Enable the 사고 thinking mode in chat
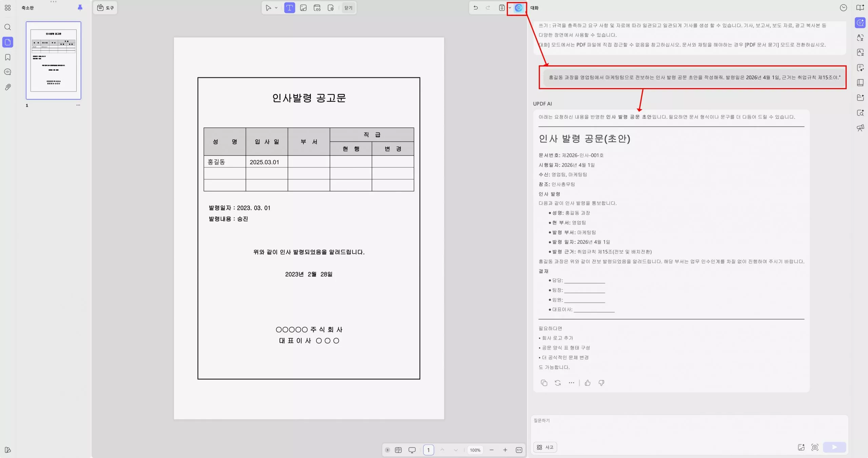The height and width of the screenshot is (458, 868). tap(545, 447)
